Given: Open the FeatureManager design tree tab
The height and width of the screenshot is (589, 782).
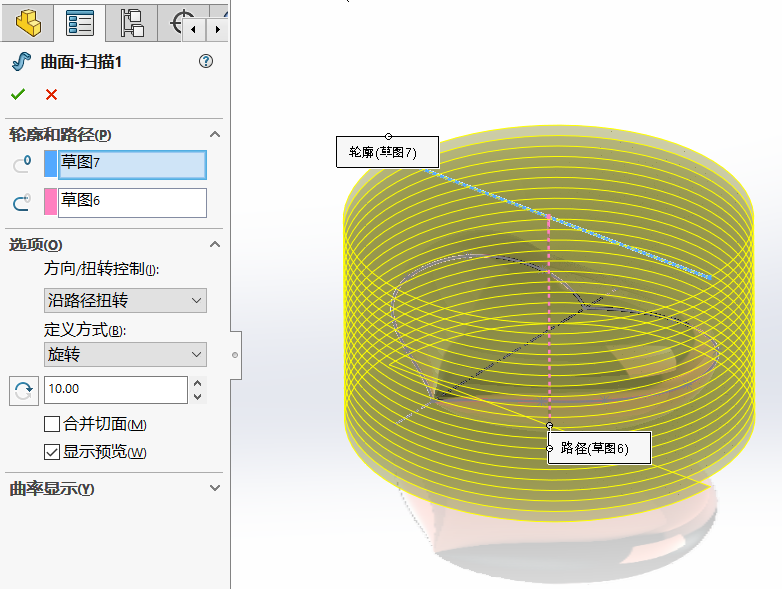Looking at the screenshot, I should click(27, 22).
